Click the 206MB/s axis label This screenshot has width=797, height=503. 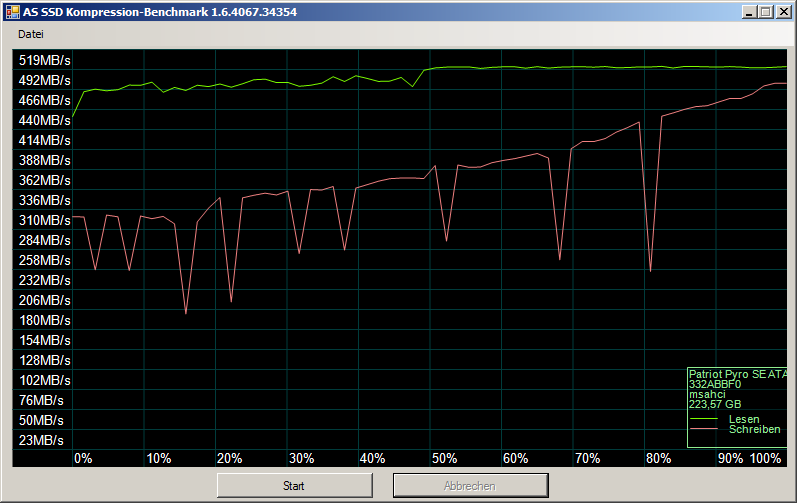(44, 300)
